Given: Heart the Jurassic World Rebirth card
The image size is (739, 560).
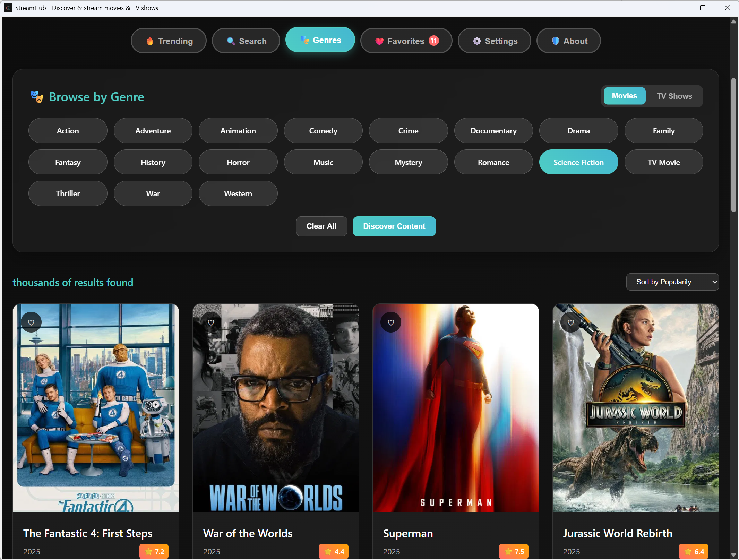Looking at the screenshot, I should click(571, 322).
